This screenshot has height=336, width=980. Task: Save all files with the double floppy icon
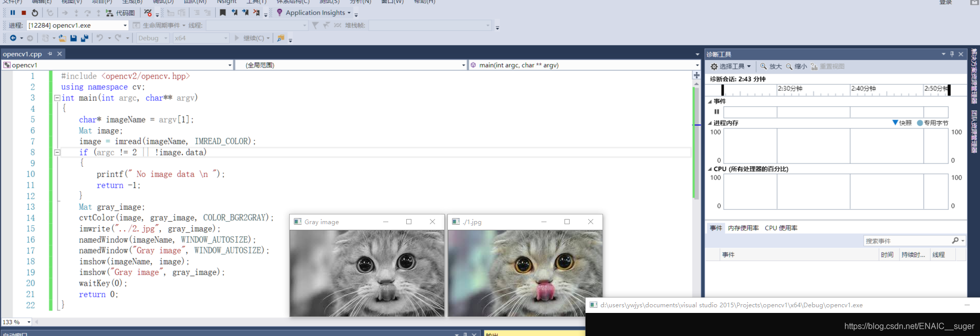coord(85,38)
